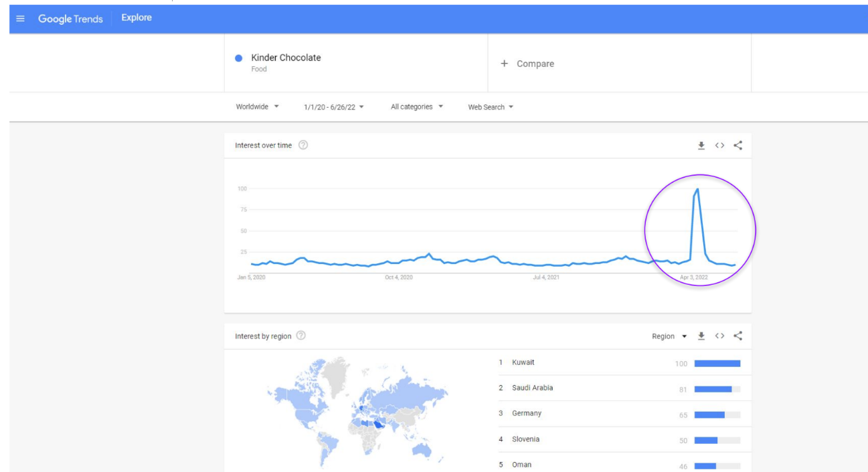Click Kuwait's blue interest bar
The width and height of the screenshot is (868, 472).
pyautogui.click(x=717, y=364)
